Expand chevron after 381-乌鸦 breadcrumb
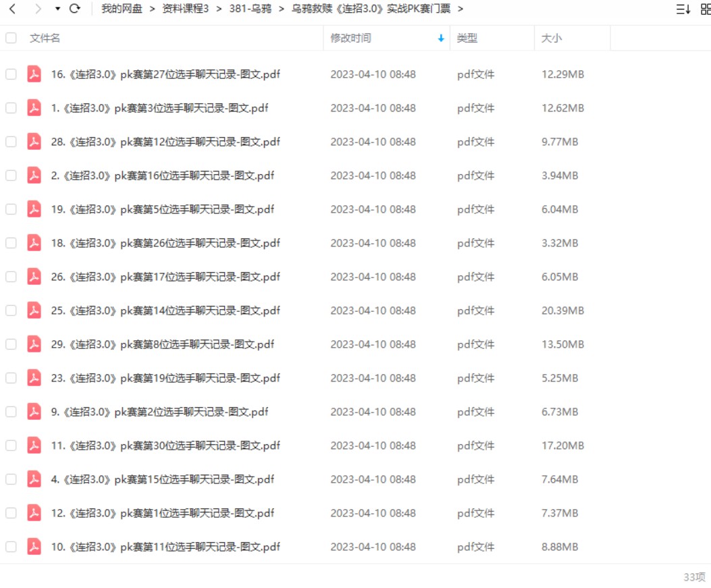Viewport: 711px width, 588px height. click(x=281, y=9)
